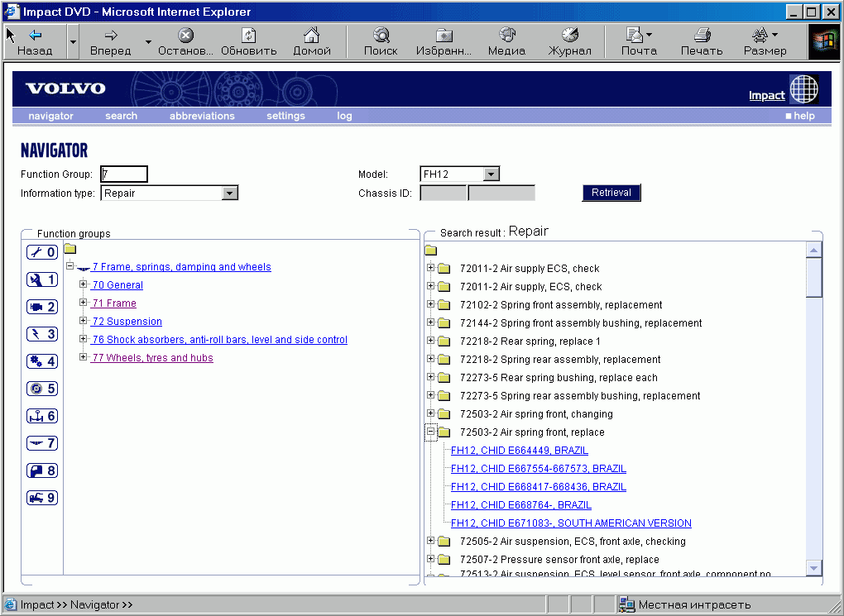Click root folder icon in Function groups
Image resolution: width=844 pixels, height=616 pixels.
70,249
